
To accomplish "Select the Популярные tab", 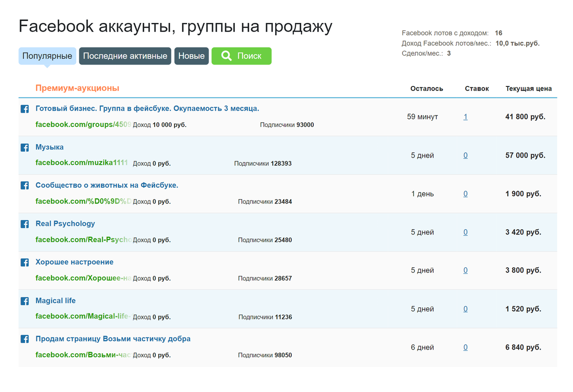I will [47, 56].
